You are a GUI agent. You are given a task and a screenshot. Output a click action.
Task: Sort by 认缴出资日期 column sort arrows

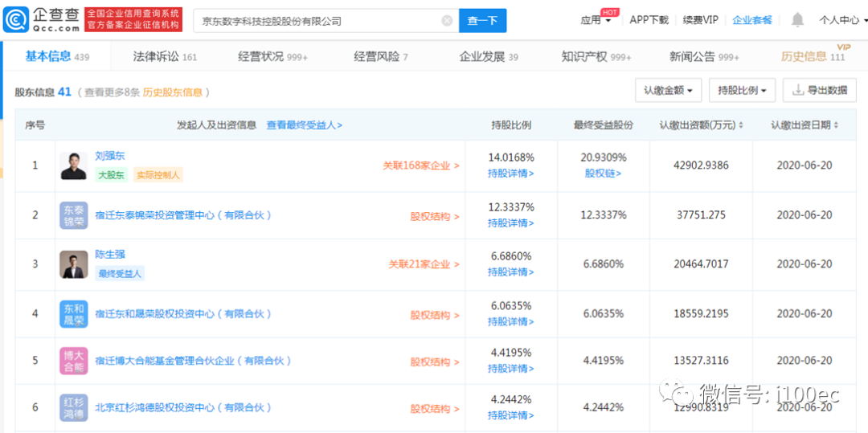click(x=836, y=125)
